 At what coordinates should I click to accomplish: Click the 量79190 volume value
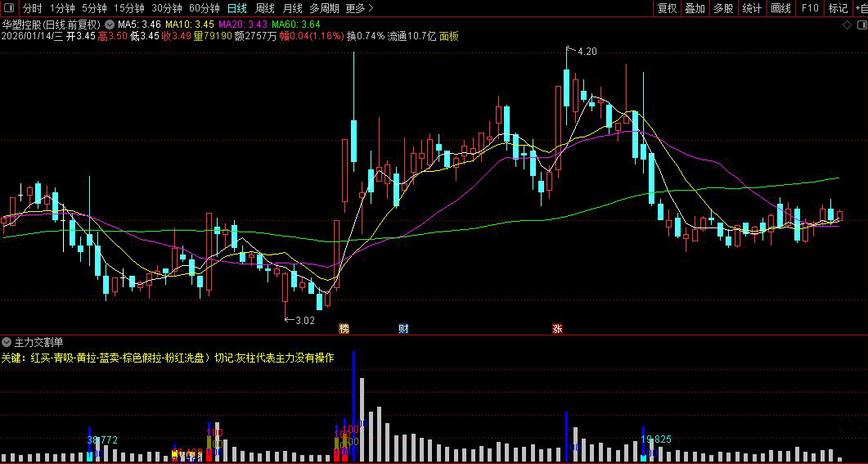tap(213, 37)
